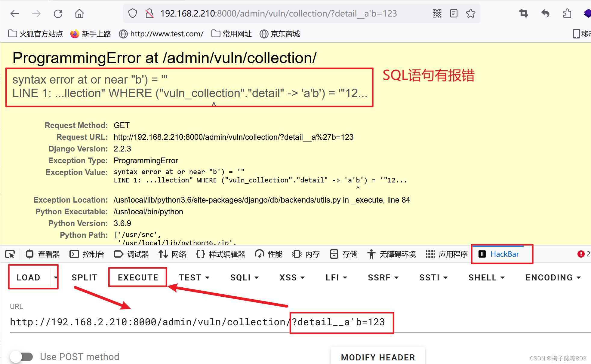Image resolution: width=591 pixels, height=364 pixels.
Task: Navigate back with the back arrow
Action: [14, 14]
